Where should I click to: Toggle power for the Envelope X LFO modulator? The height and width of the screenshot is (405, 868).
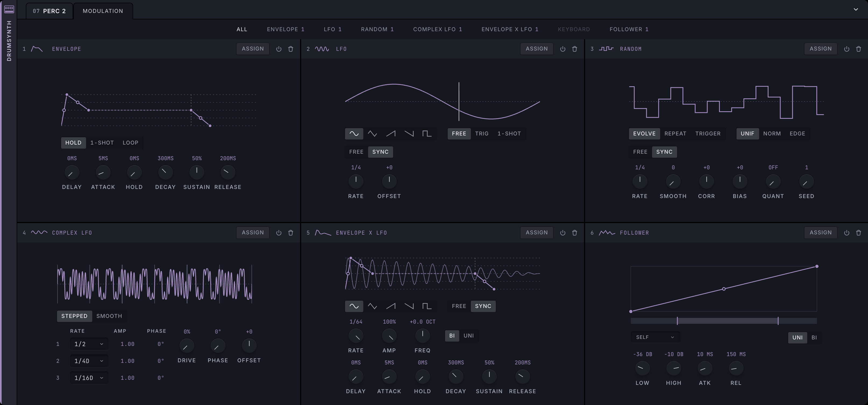563,233
